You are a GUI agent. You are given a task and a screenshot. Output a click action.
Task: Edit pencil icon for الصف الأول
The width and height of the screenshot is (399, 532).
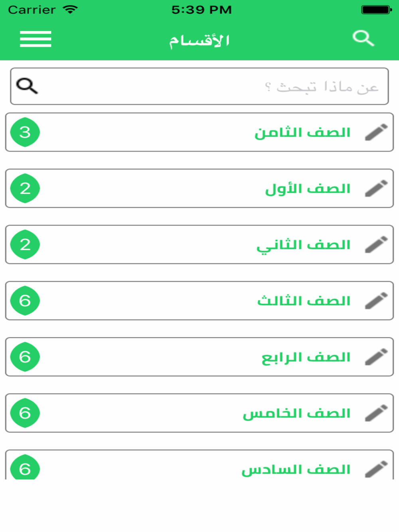coord(376,188)
